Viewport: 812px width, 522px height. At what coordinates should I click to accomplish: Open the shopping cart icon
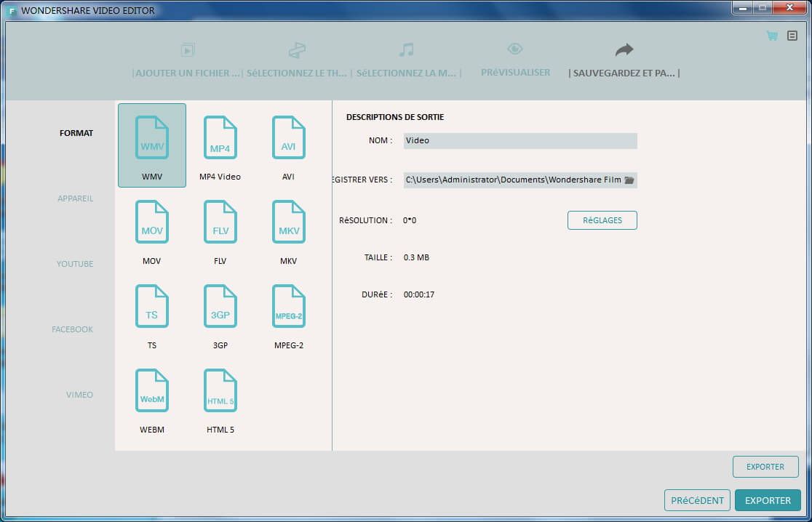(x=772, y=36)
